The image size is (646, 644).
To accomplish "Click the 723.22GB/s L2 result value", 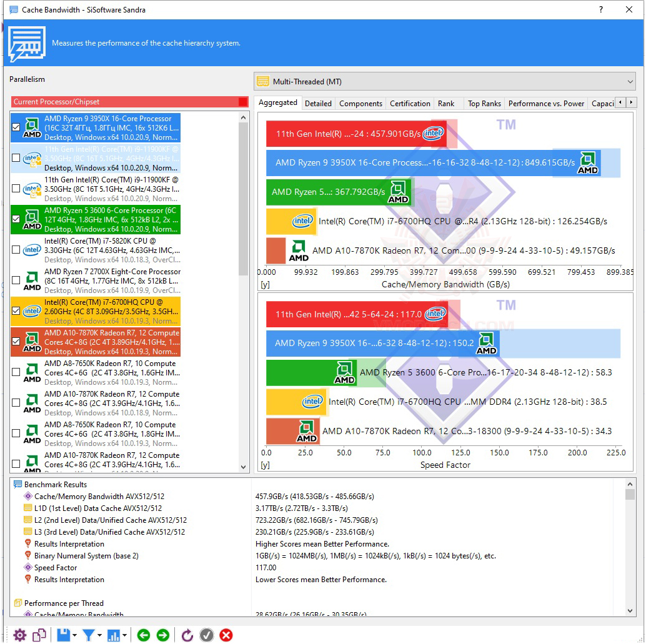I will [x=316, y=520].
